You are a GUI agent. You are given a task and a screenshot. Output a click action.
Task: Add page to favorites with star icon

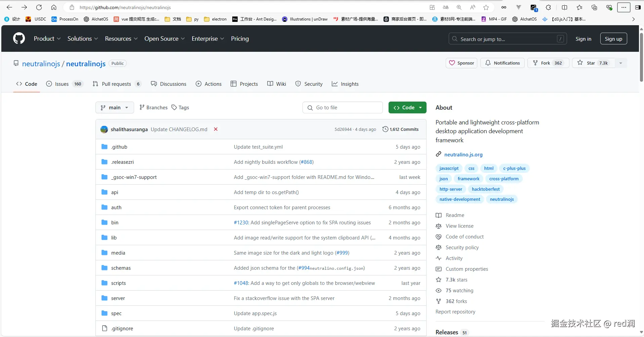pos(486,7)
